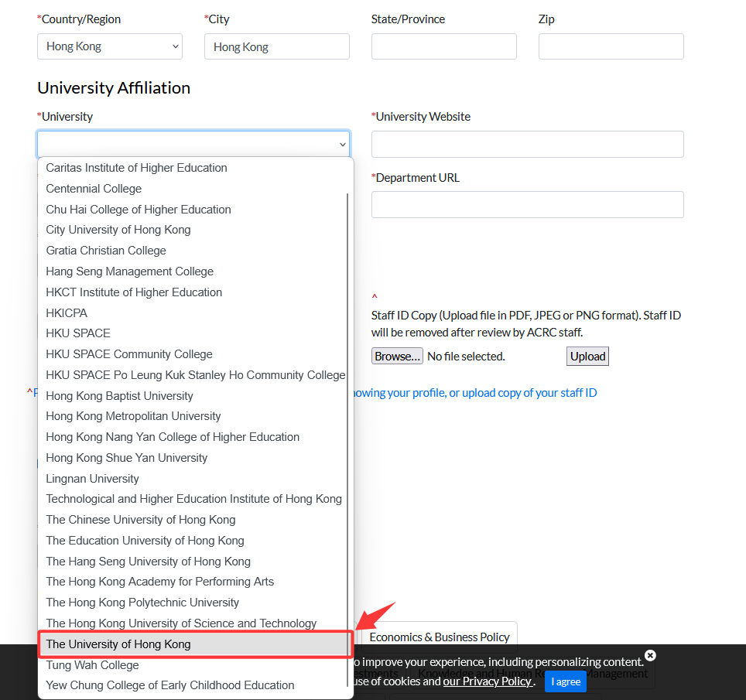The image size is (746, 700).
Task: Choose HKU SPACE Community College
Action: coord(193,354)
